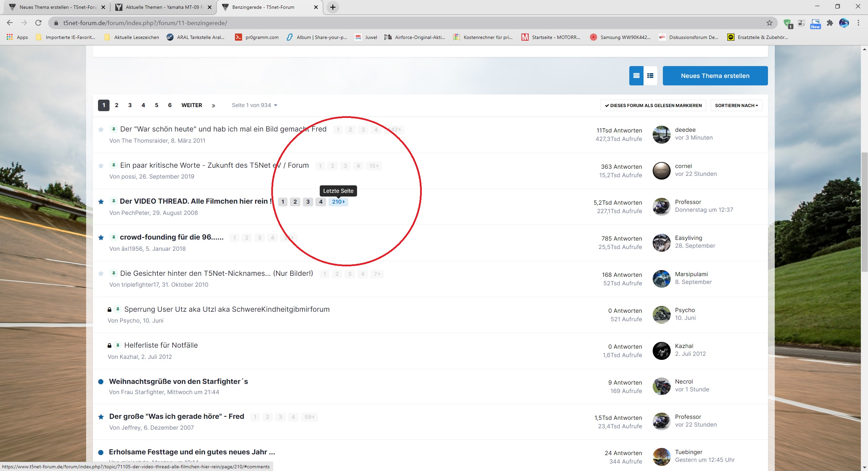
Task: Switch to 'Aktuelle Themen - Yamaha MT-09' tab
Action: point(163,7)
